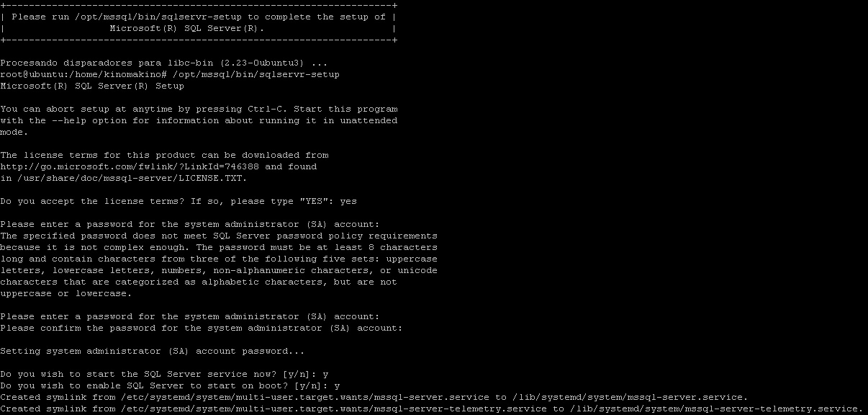Click the root@ubuntu shell prompt text
The image size is (868, 415).
point(83,74)
